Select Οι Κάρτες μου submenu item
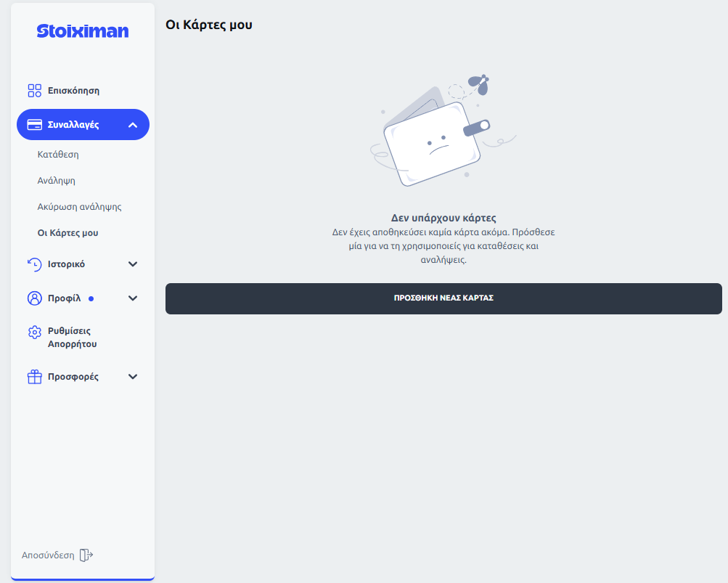Viewport: 728px width, 583px height. pos(68,233)
